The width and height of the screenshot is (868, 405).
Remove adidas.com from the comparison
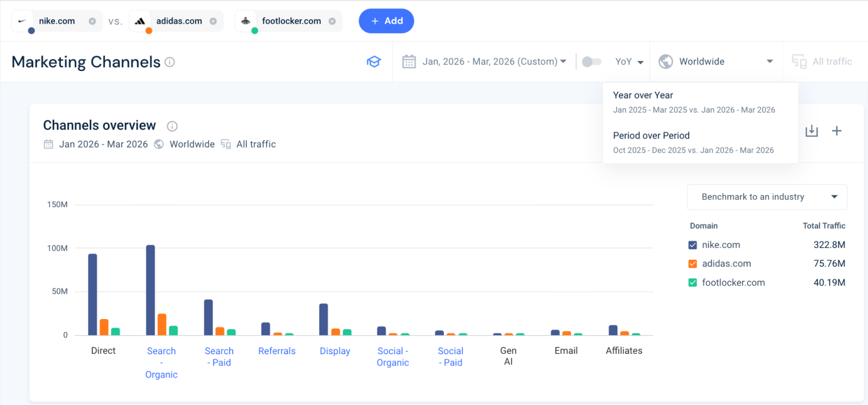pos(213,21)
